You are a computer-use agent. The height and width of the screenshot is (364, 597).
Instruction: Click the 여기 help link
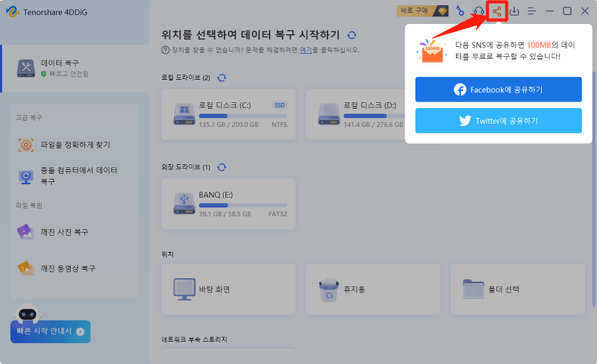[x=306, y=50]
